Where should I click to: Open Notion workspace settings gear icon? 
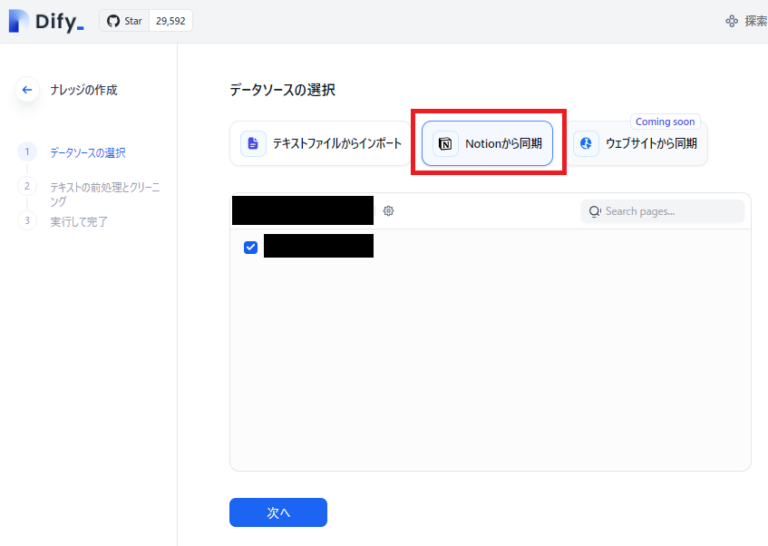(388, 211)
